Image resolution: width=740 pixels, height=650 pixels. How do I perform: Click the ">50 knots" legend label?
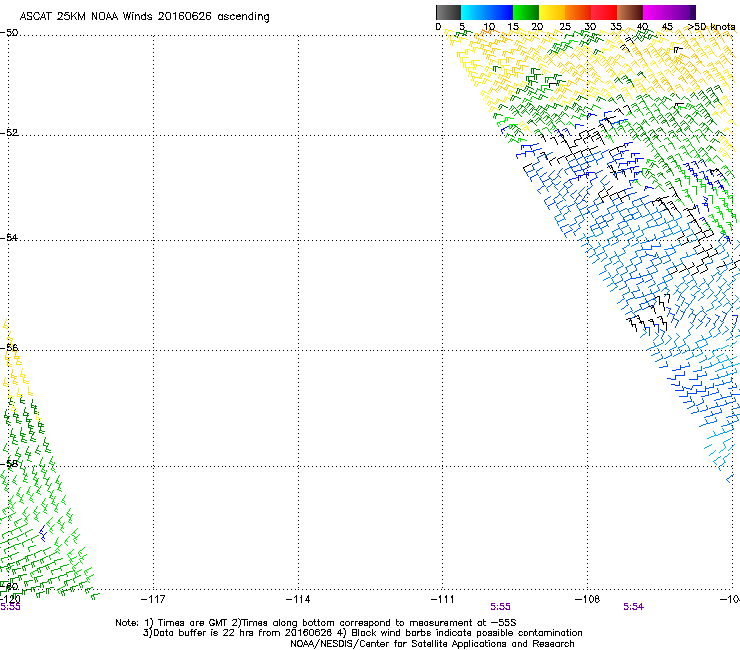coord(711,27)
